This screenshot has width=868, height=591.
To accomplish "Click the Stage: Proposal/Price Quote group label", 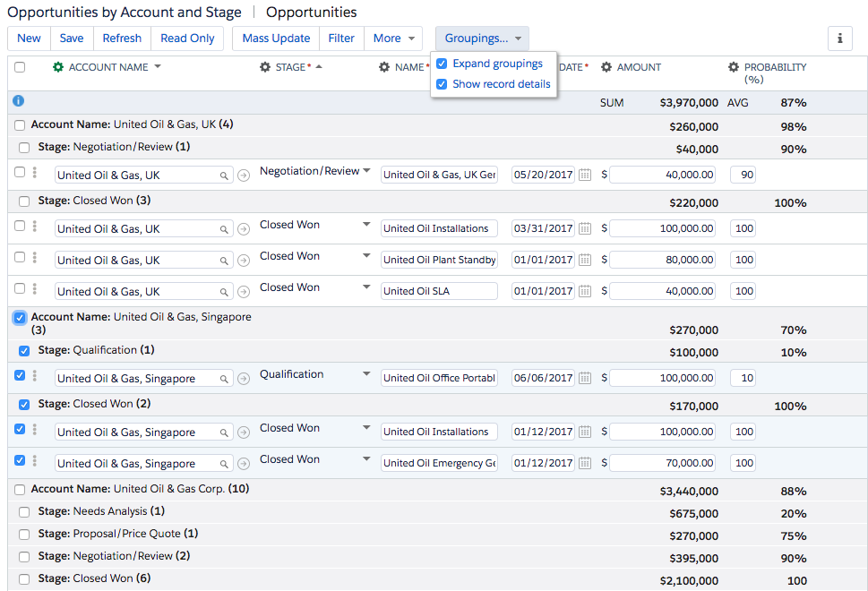I will (x=118, y=534).
